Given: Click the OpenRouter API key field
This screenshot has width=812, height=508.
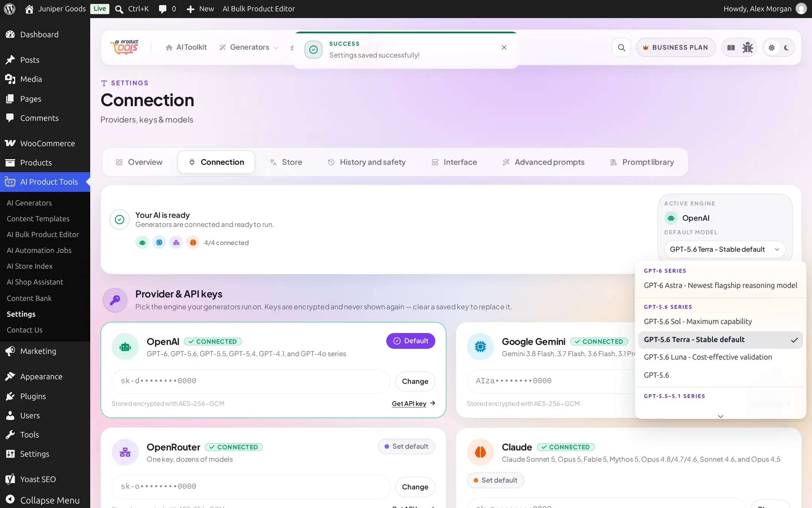Looking at the screenshot, I should [251, 487].
